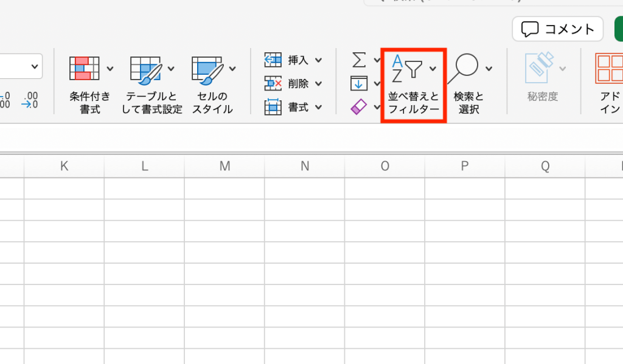Click the Comments (コメント) button
Viewport: 623px width, 364px height.
(557, 29)
